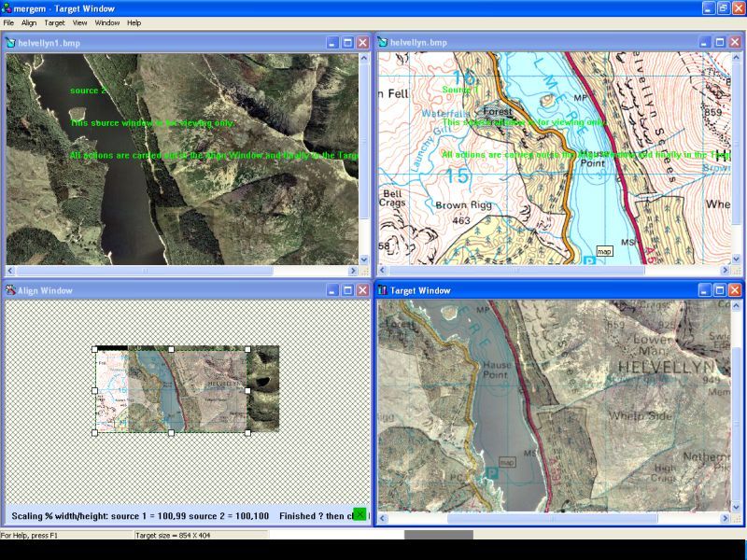The height and width of the screenshot is (560, 747).
Task: Click the Target Window title icon
Action: pos(382,290)
